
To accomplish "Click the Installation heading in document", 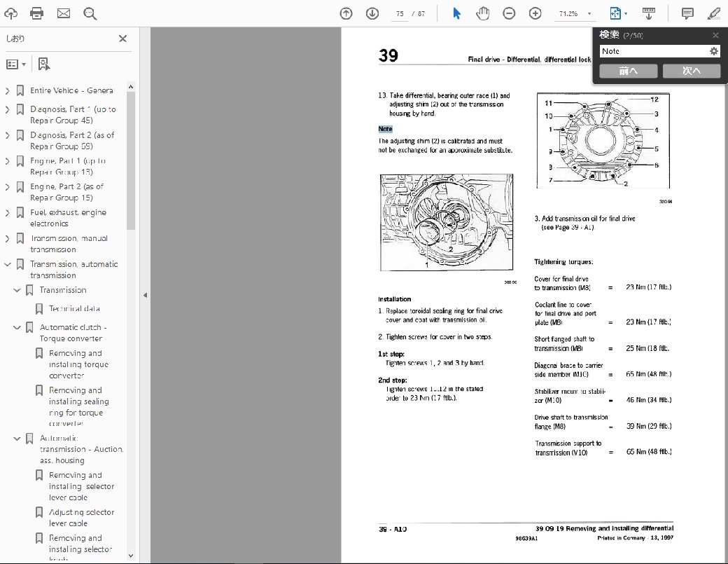I will click(x=394, y=299).
